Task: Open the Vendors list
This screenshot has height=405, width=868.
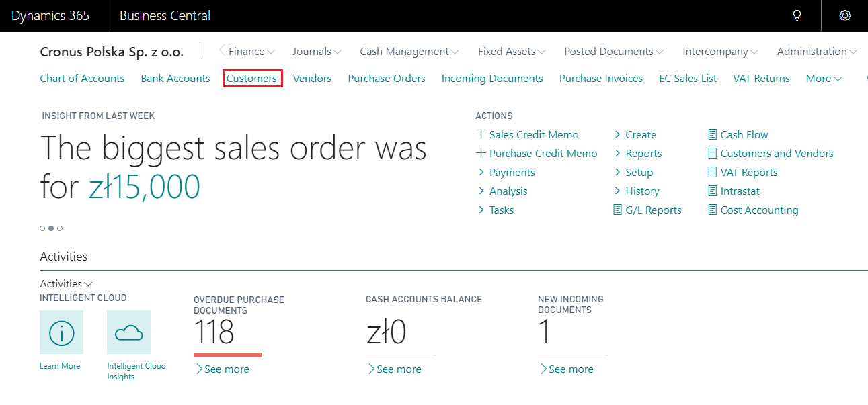Action: pyautogui.click(x=312, y=78)
